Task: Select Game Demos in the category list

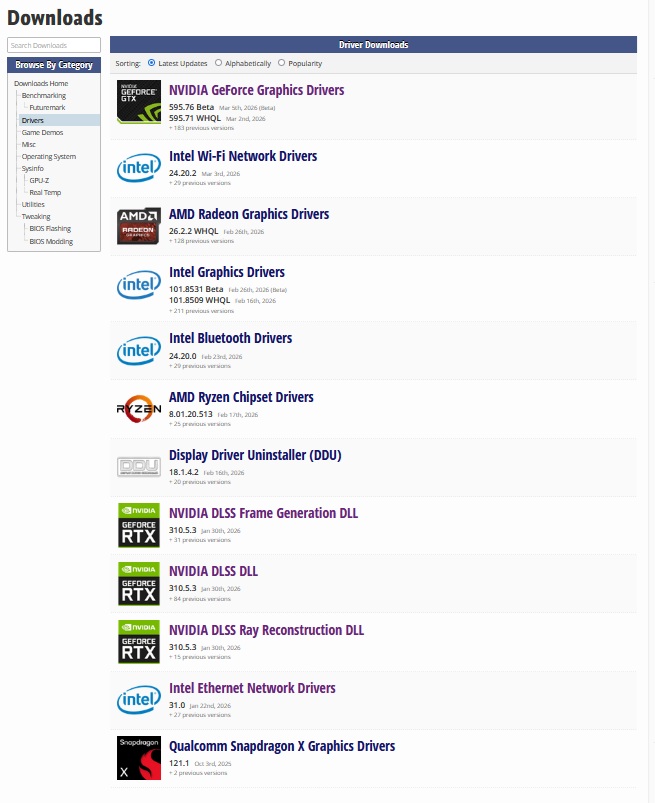Action: tap(42, 132)
